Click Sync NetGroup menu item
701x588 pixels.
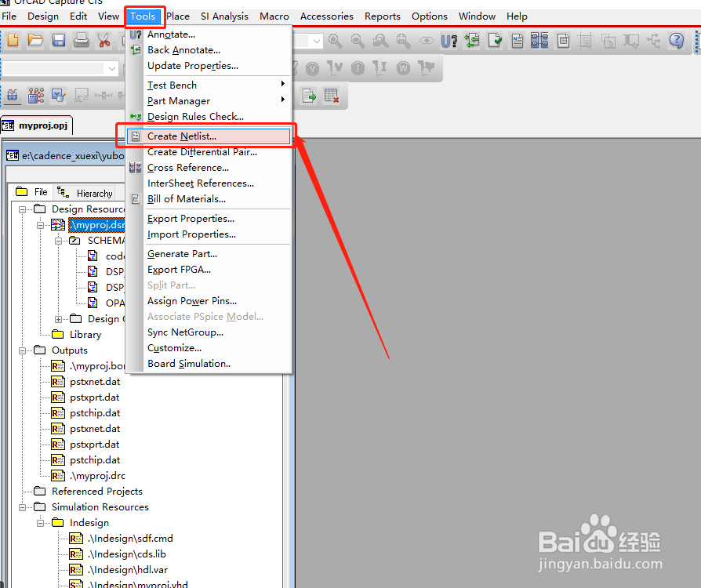coord(209,332)
